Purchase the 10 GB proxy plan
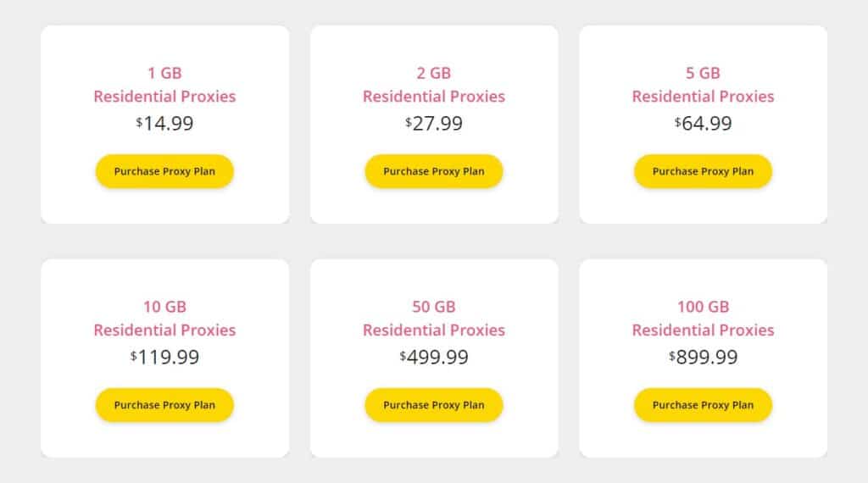 pyautogui.click(x=164, y=405)
